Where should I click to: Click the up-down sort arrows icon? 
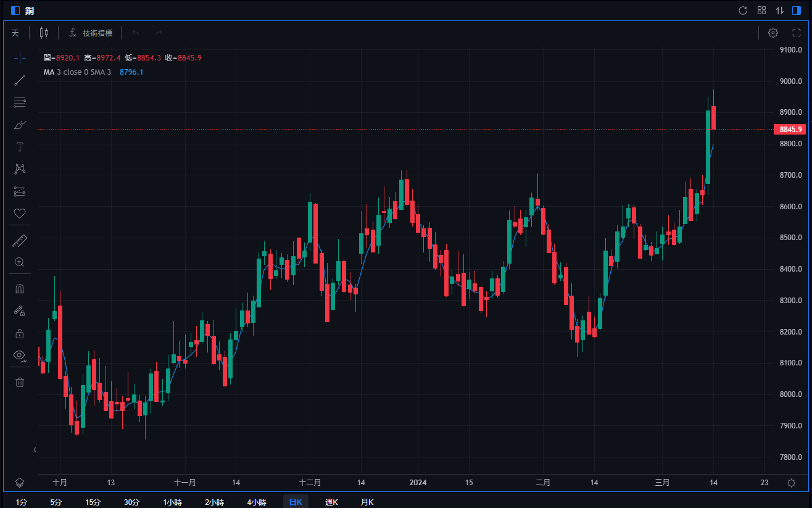[x=779, y=10]
